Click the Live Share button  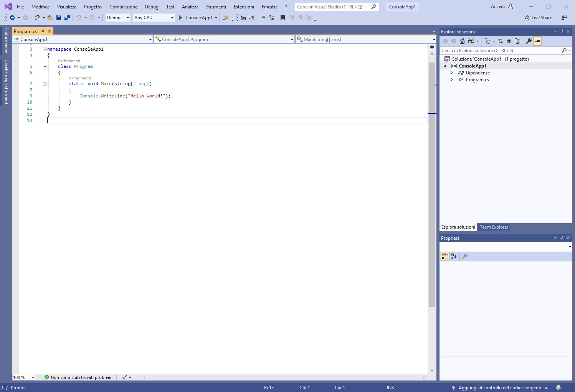(538, 18)
